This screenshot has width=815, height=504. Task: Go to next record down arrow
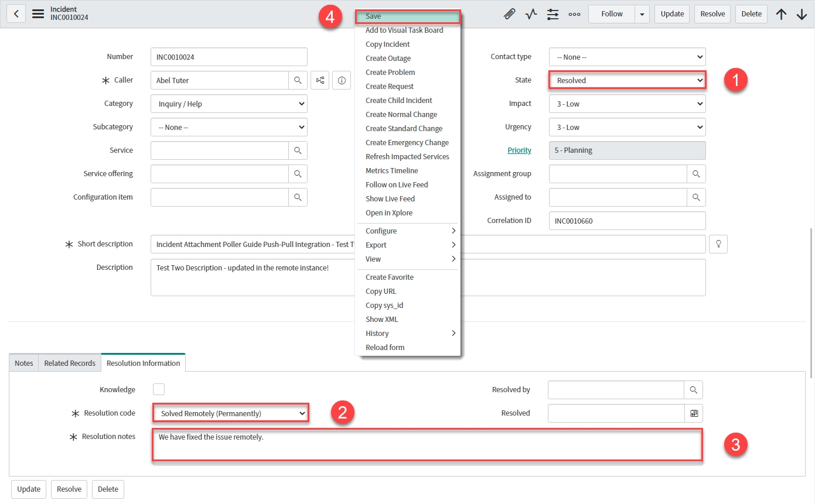[802, 14]
